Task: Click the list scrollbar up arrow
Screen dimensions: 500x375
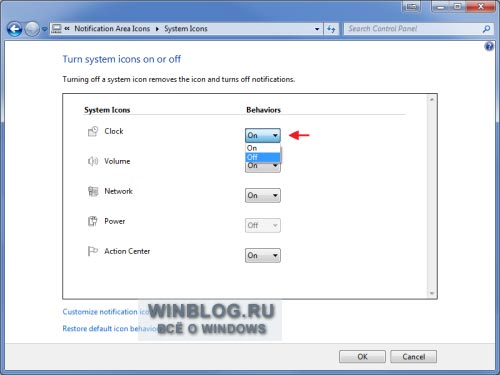Action: tap(432, 99)
